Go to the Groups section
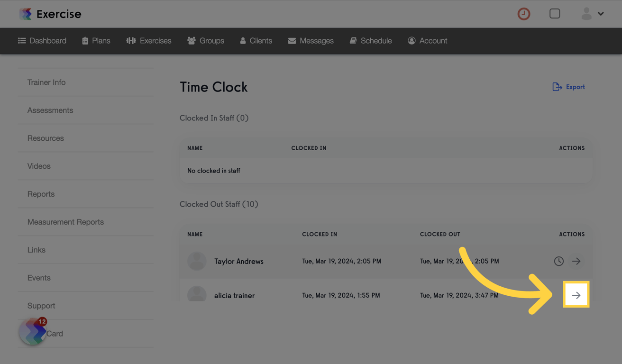The width and height of the screenshot is (622, 364). point(206,41)
